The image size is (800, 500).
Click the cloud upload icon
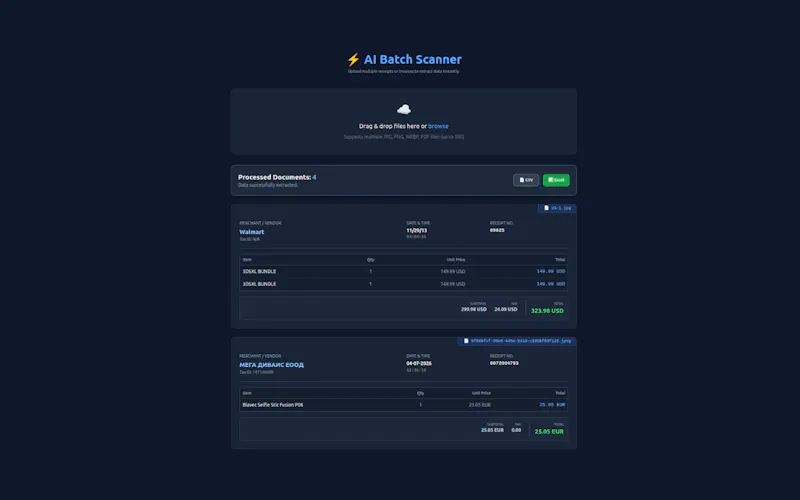[404, 109]
